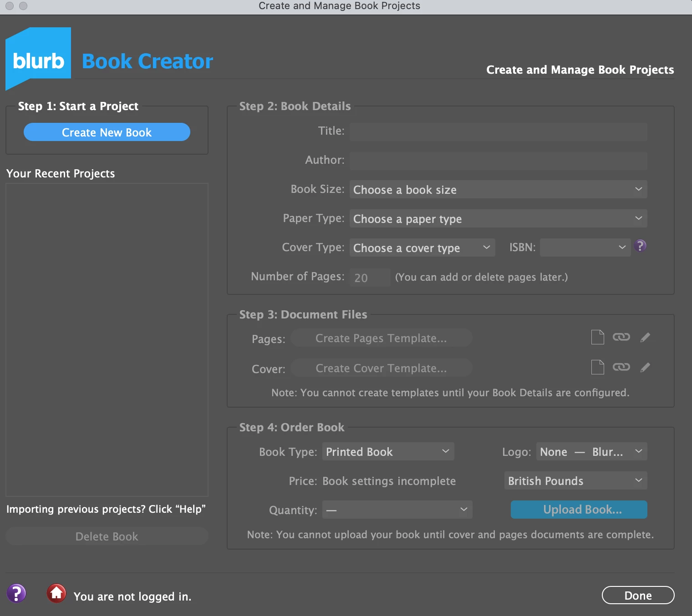
Task: Click the red home login icon
Action: tap(56, 593)
